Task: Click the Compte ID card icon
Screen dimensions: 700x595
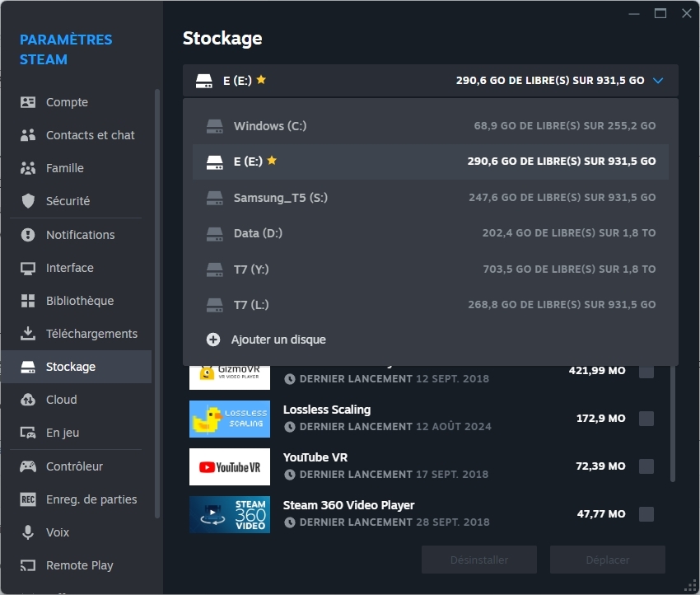Action: 28,102
